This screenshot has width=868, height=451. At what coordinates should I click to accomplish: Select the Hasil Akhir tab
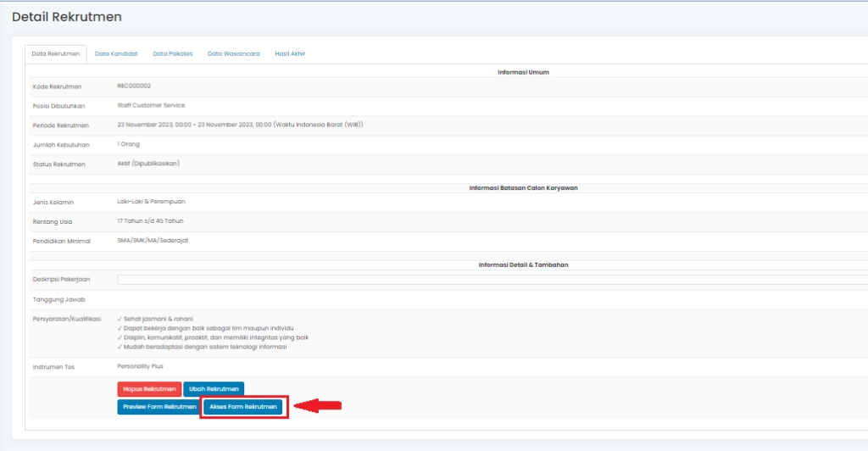290,53
